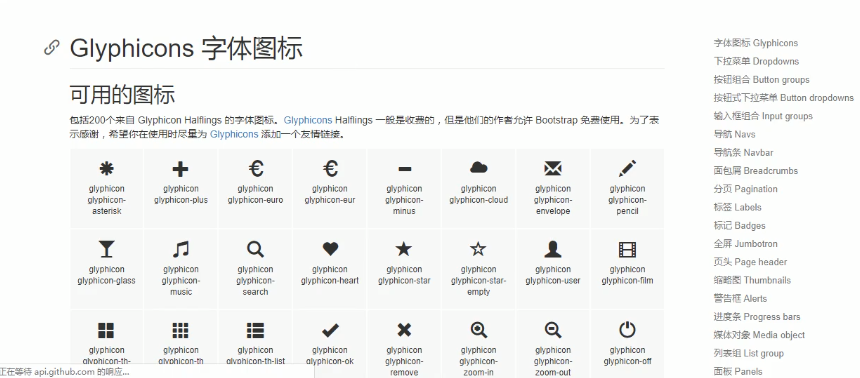Pick the glyphicon-eur icon

tap(330, 168)
